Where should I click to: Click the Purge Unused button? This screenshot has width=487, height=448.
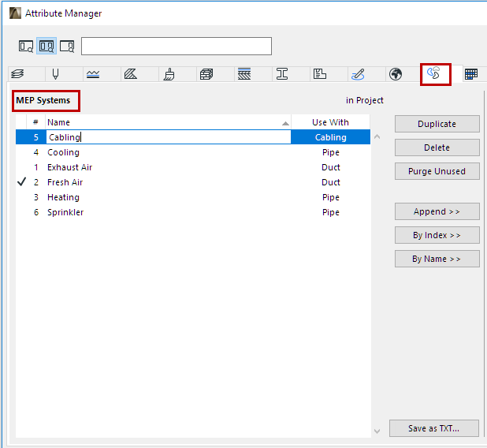coord(437,171)
